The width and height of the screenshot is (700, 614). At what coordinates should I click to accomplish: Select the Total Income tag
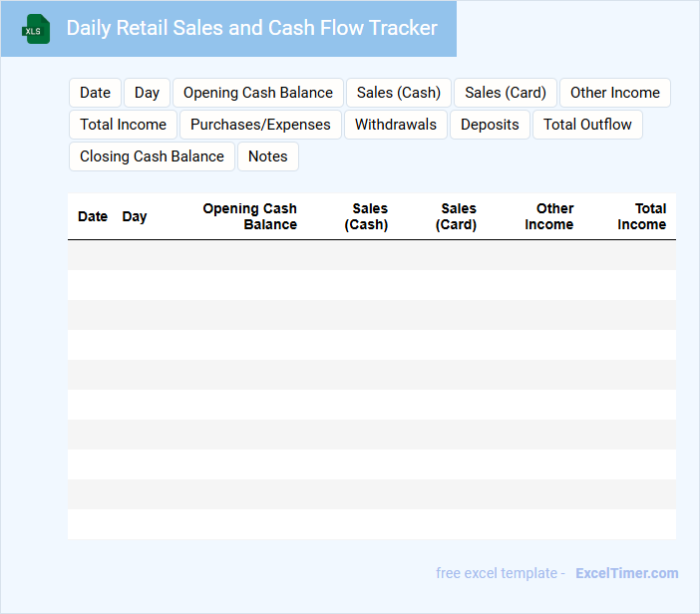tap(123, 125)
